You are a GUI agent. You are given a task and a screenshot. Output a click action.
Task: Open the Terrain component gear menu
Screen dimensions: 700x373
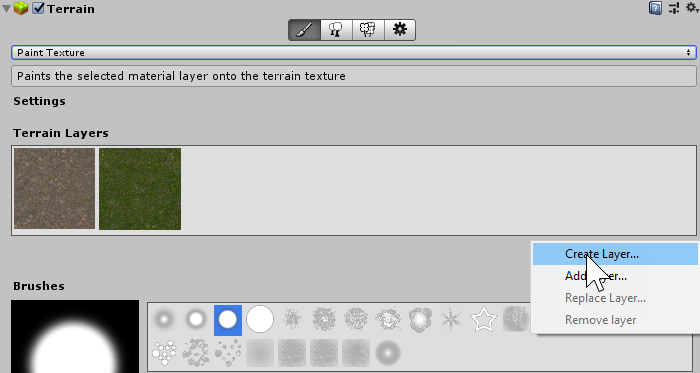(692, 8)
